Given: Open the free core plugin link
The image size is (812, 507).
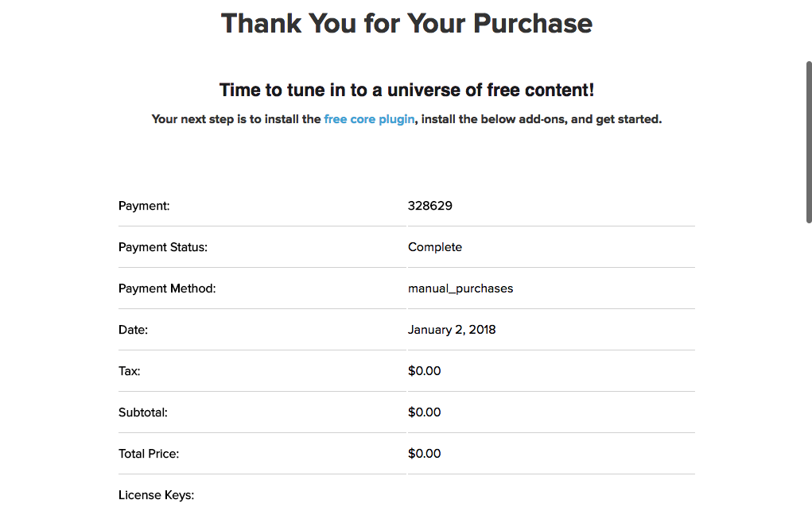Looking at the screenshot, I should [369, 118].
